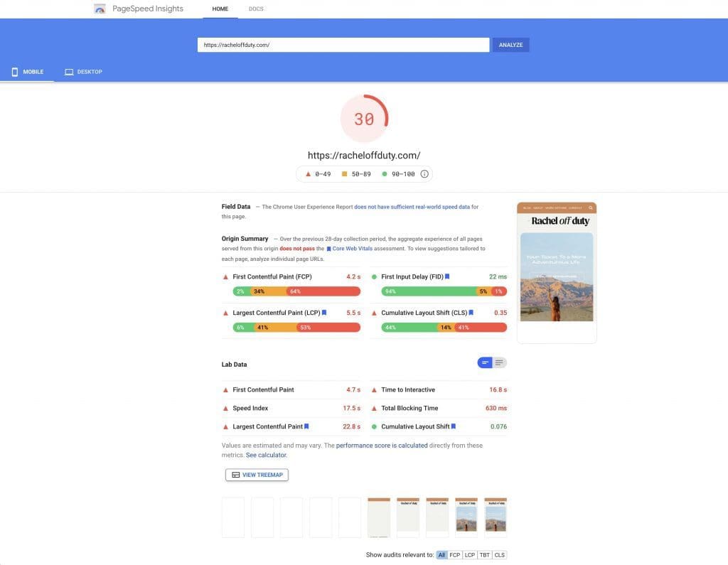Click the bookmark icon next to Cumulative Layout Shift in Origin Summary
728x565 pixels.
pyautogui.click(x=471, y=313)
